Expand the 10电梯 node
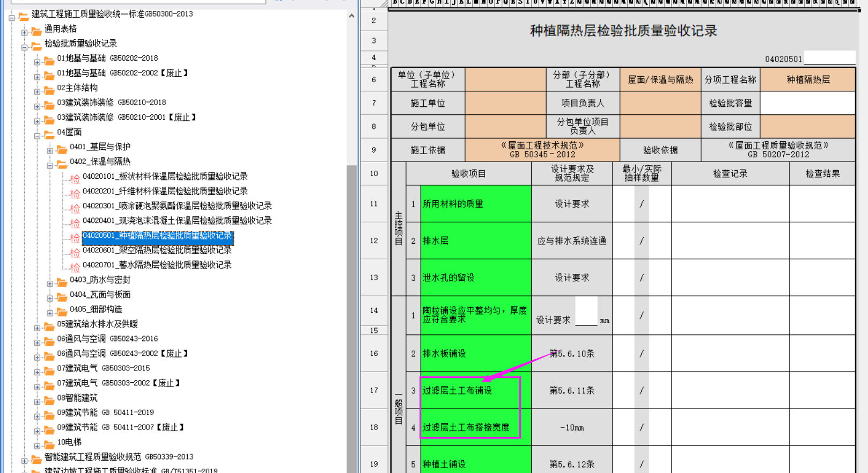The width and height of the screenshot is (868, 473). pos(37,446)
